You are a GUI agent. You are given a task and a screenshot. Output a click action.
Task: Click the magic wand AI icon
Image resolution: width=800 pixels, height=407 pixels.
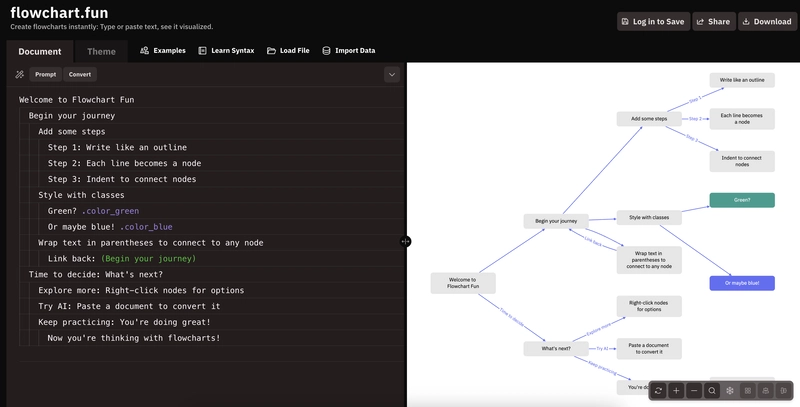click(19, 74)
